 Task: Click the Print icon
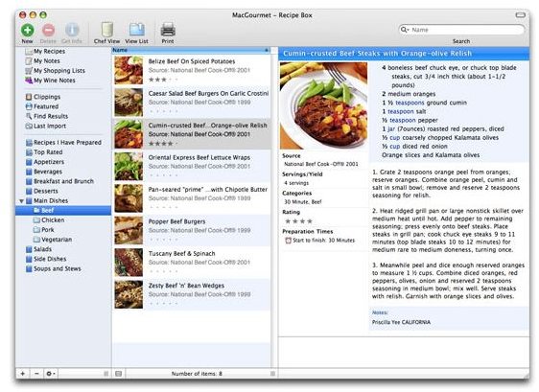coord(168,30)
